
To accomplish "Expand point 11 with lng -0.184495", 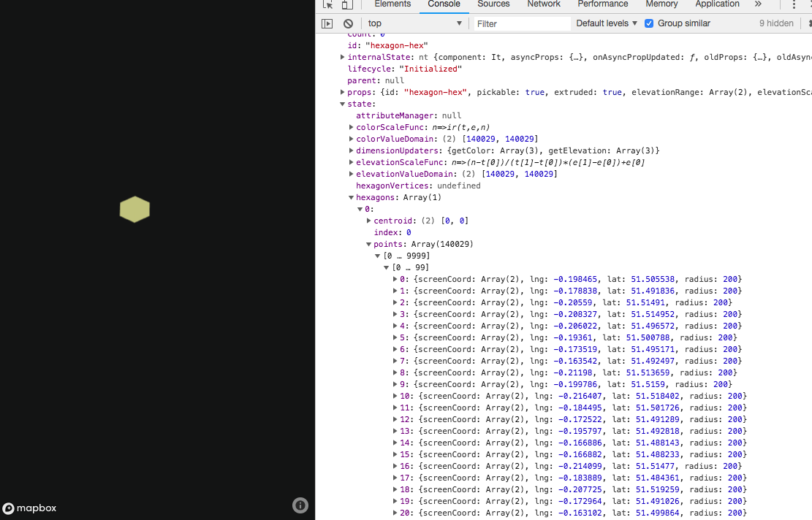I will click(395, 408).
